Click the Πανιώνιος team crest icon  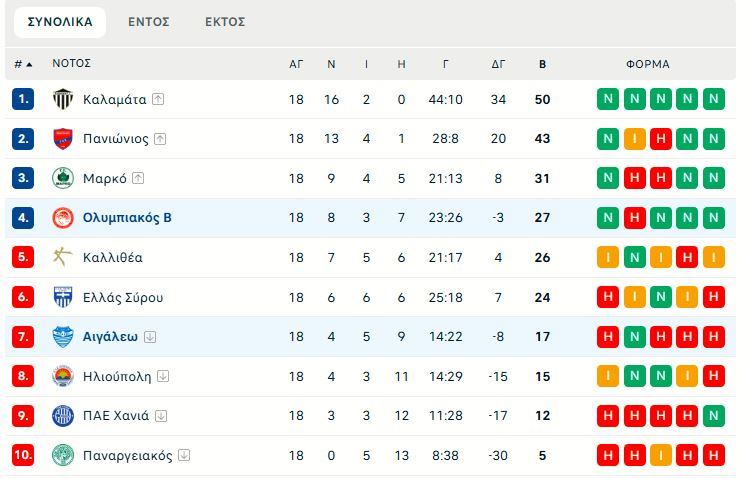[x=62, y=139]
